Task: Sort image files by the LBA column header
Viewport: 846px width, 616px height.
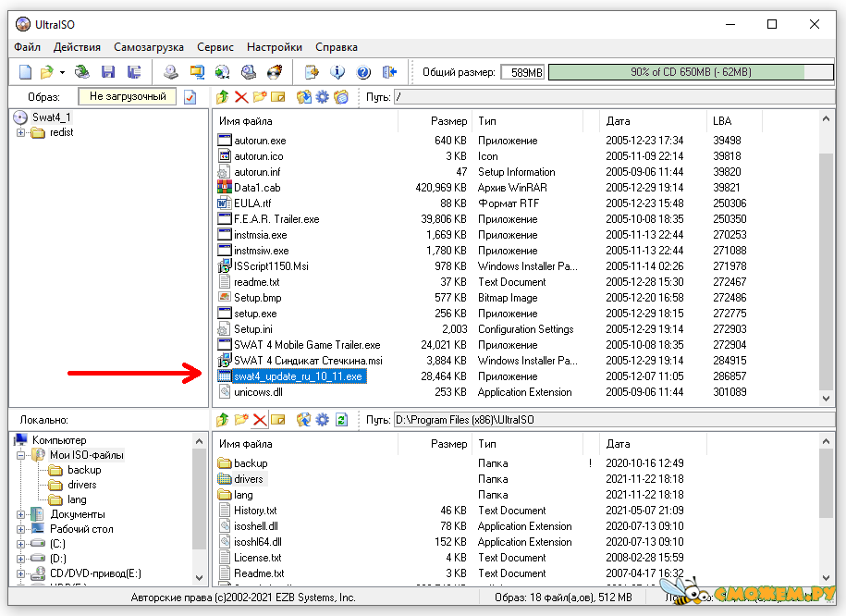Action: 734,121
